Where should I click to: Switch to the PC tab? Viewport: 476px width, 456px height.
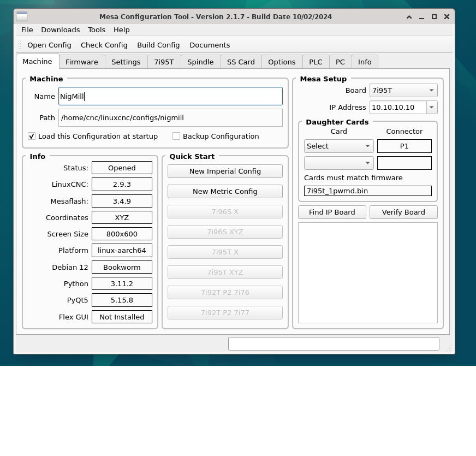(x=340, y=62)
